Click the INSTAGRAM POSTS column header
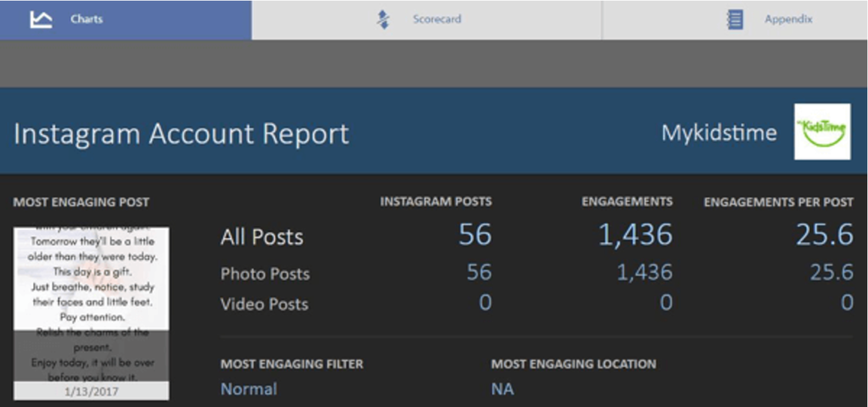 (436, 202)
